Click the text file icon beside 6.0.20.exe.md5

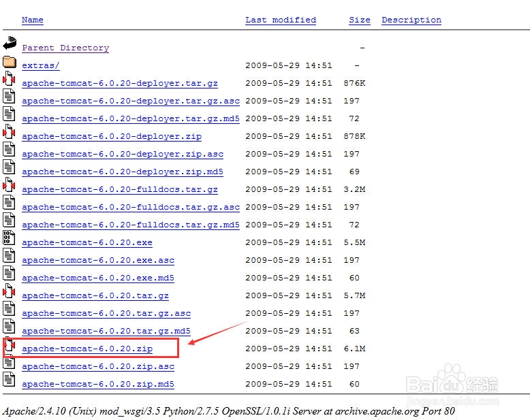pos(9,273)
